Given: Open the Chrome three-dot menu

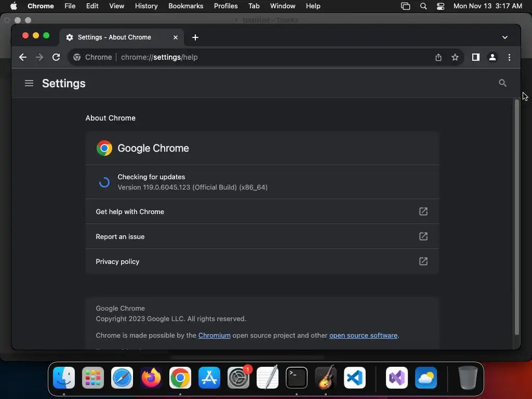Looking at the screenshot, I should click(x=509, y=57).
